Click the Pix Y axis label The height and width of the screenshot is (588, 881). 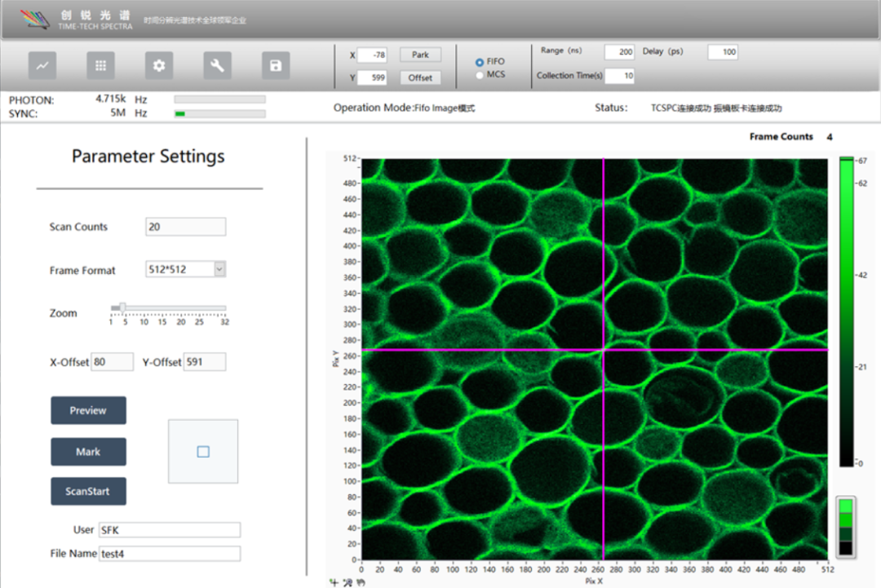335,359
